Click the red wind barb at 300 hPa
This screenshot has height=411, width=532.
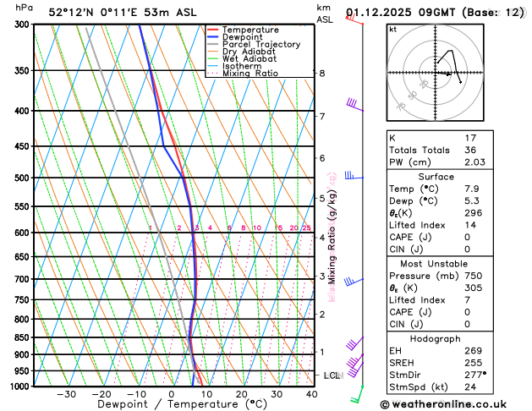pyautogui.click(x=354, y=19)
